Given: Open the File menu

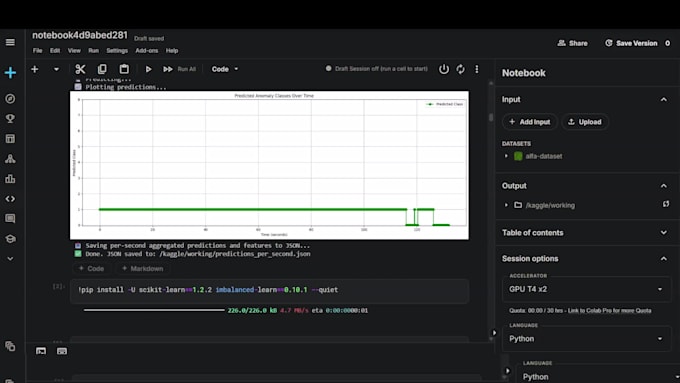Looking at the screenshot, I should coord(38,51).
